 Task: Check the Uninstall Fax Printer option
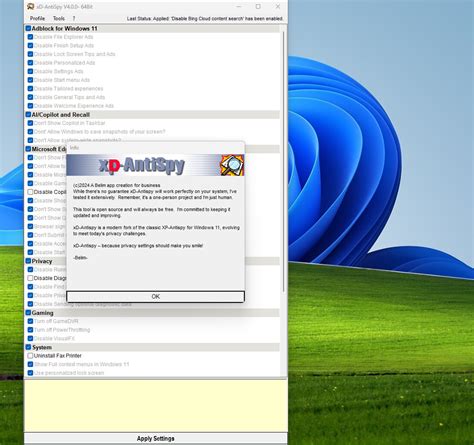30,356
